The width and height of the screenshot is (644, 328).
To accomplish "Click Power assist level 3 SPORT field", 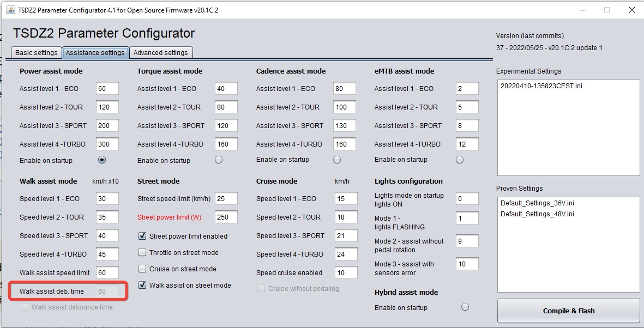I will point(107,126).
